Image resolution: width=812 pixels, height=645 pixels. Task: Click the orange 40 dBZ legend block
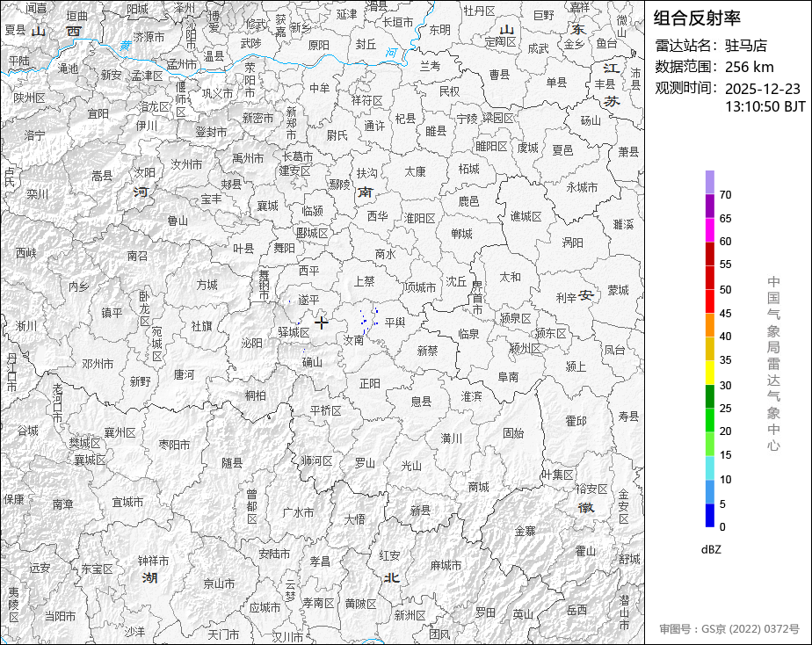(x=709, y=325)
